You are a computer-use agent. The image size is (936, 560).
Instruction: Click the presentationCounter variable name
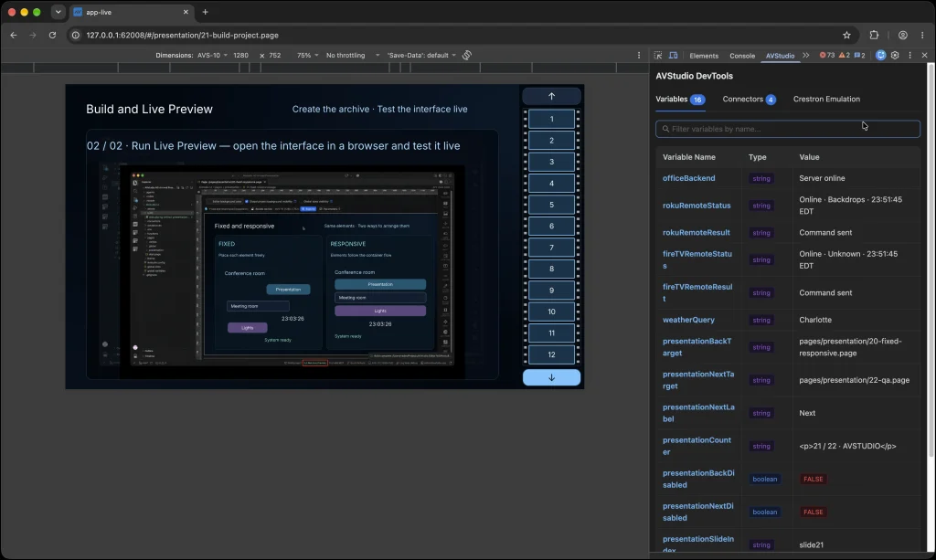697,446
